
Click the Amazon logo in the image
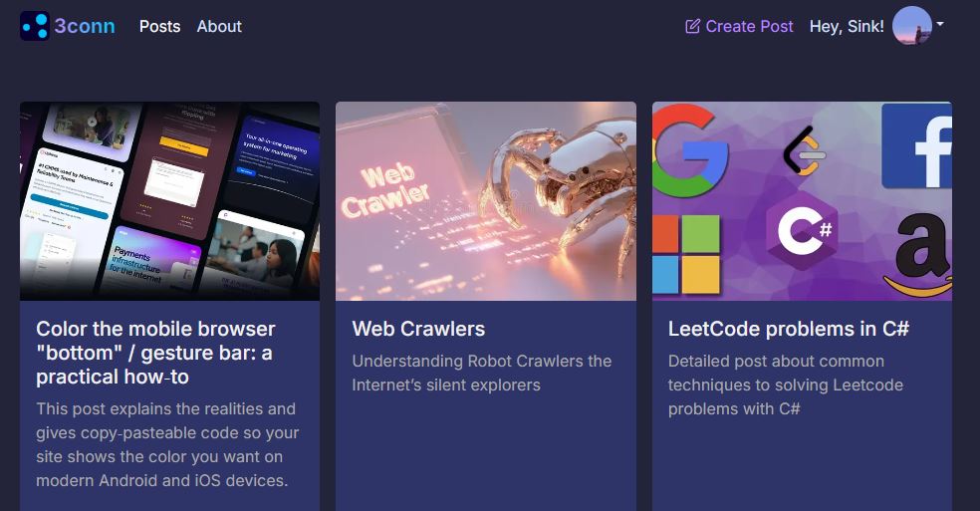click(919, 255)
